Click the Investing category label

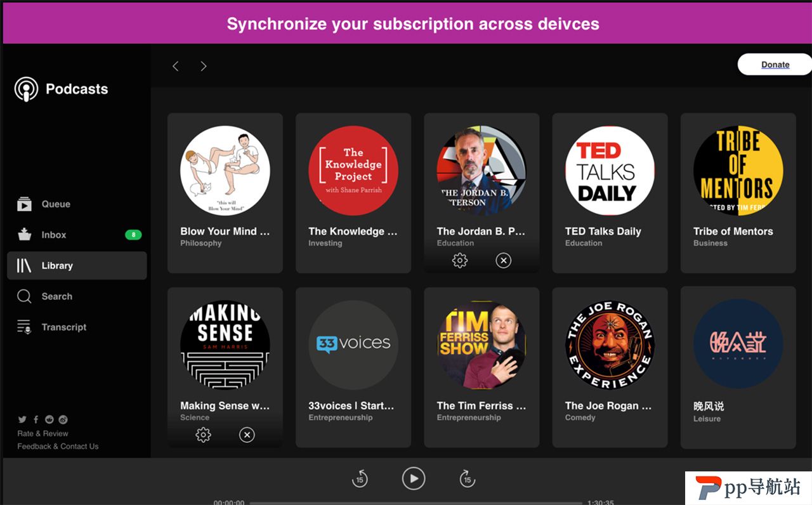point(325,244)
